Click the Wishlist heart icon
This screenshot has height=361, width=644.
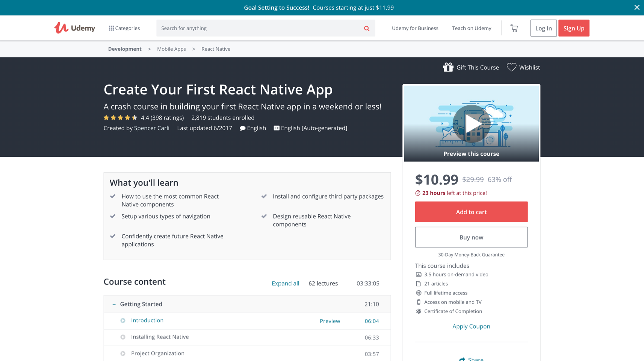tap(511, 67)
